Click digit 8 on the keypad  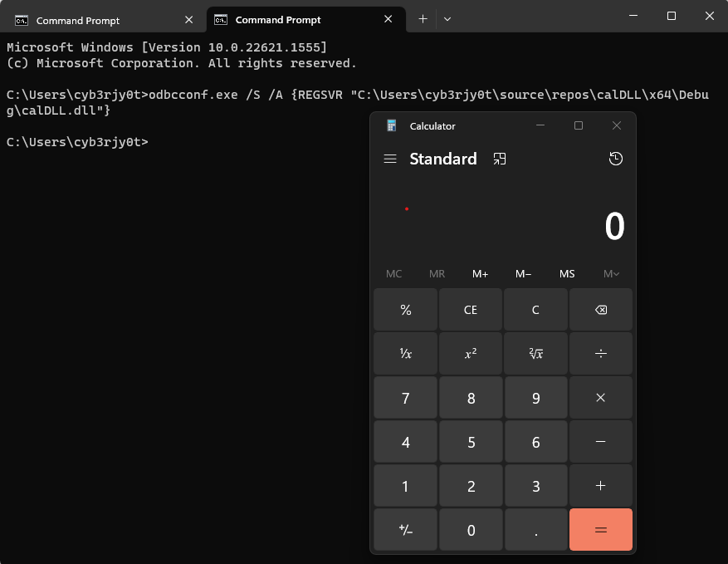coord(471,398)
